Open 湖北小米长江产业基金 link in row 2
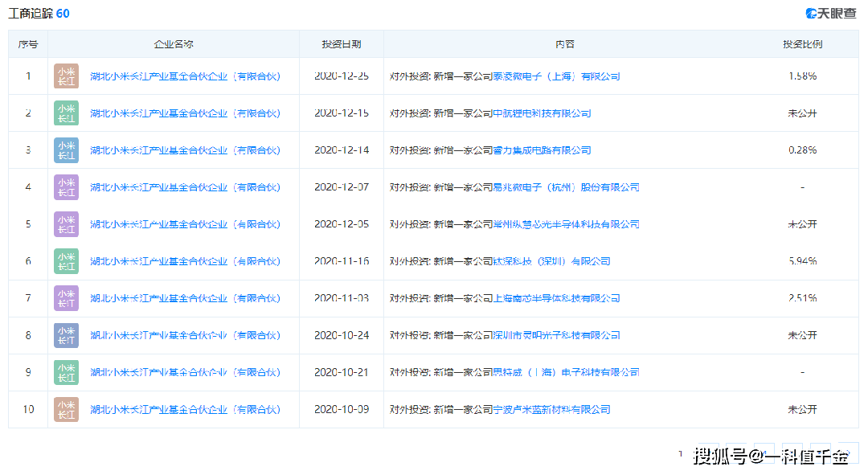The width and height of the screenshot is (868, 475). [185, 113]
